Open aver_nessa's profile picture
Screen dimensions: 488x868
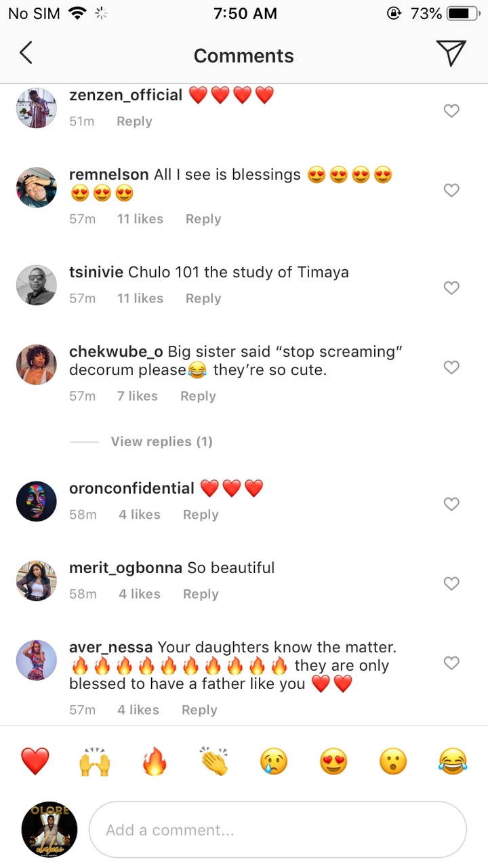pyautogui.click(x=36, y=660)
